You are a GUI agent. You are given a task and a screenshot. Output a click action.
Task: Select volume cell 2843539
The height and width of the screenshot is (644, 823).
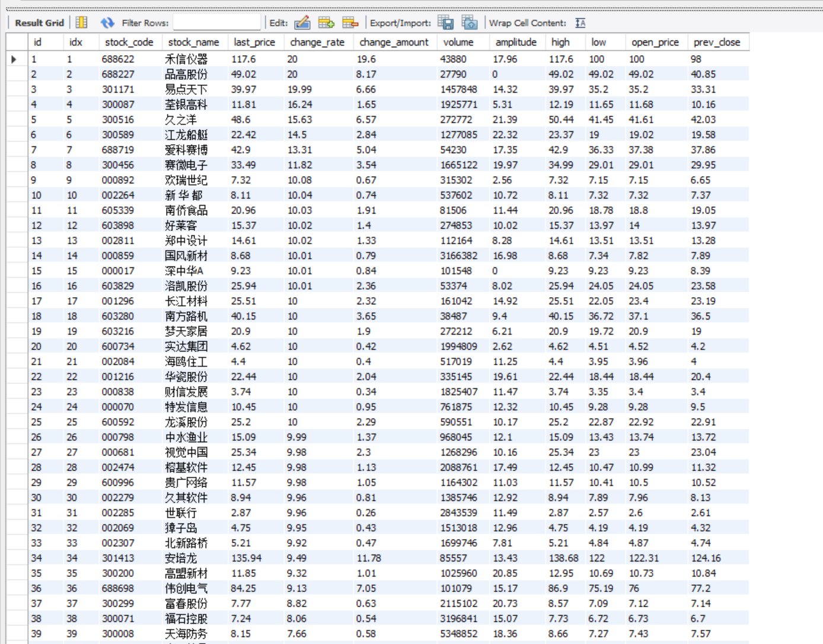[x=464, y=513]
